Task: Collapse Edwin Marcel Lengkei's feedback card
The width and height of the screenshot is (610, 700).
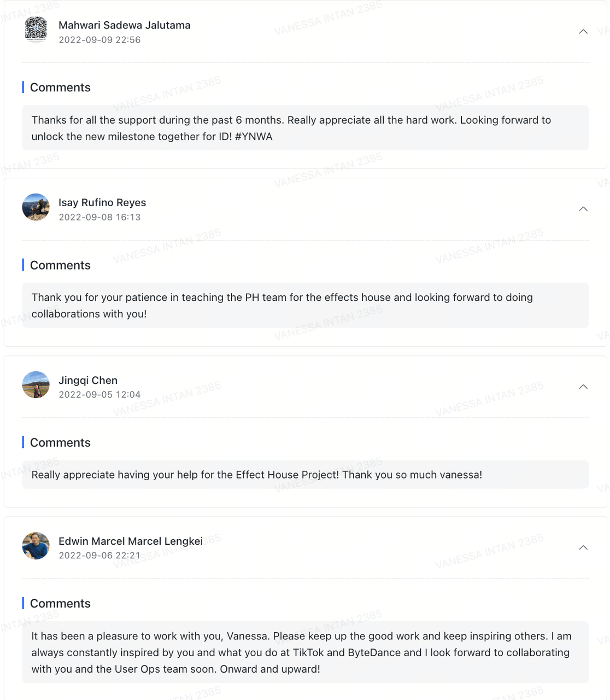Action: coord(583,547)
